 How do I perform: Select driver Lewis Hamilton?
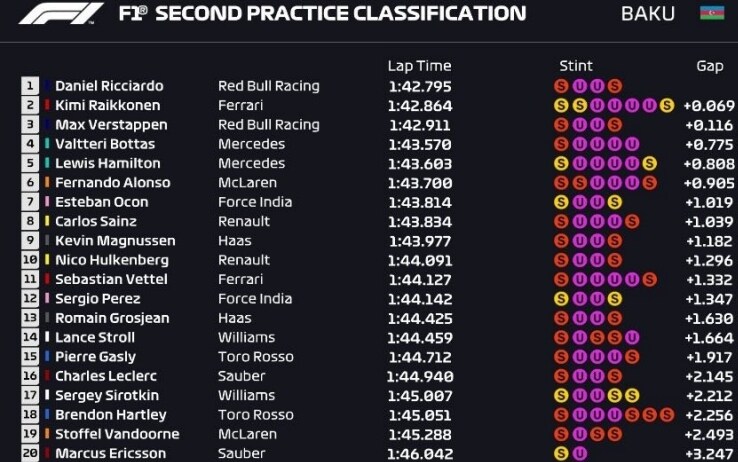(108, 163)
